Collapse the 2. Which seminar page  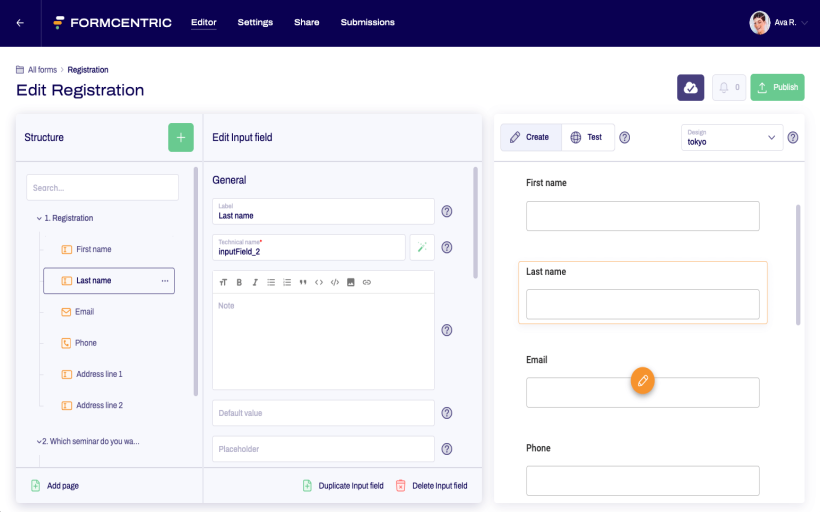[39, 441]
